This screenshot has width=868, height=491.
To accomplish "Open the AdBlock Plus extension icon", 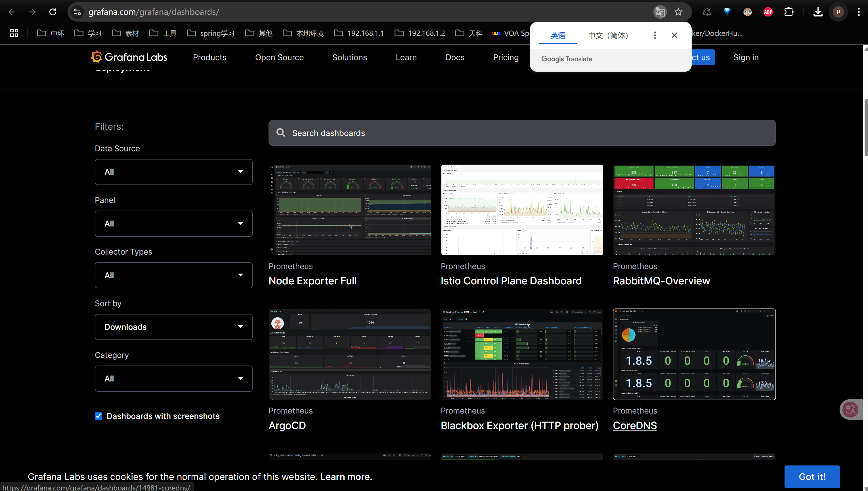I will click(x=768, y=12).
